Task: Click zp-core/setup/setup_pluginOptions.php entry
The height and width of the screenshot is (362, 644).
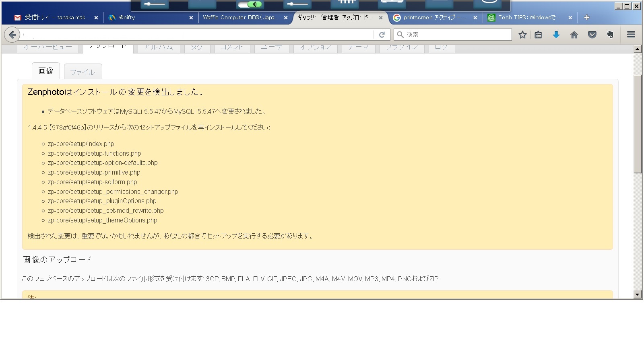Action: coord(102,201)
